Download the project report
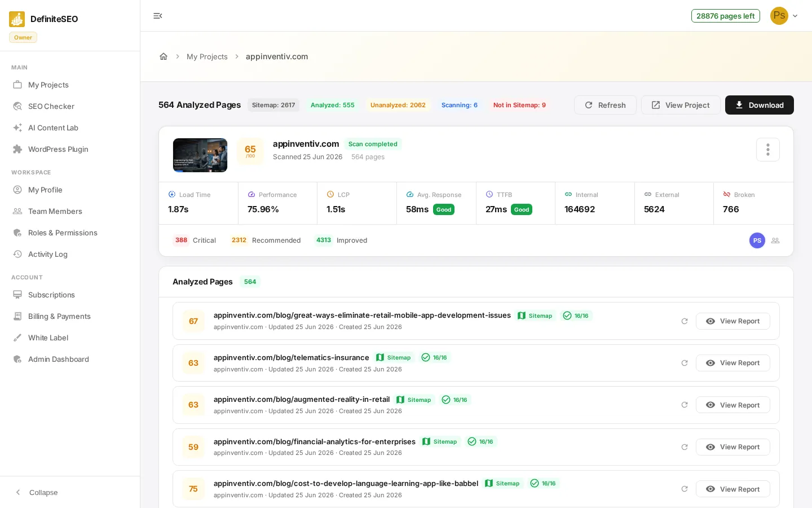This screenshot has width=812, height=508. [x=759, y=105]
